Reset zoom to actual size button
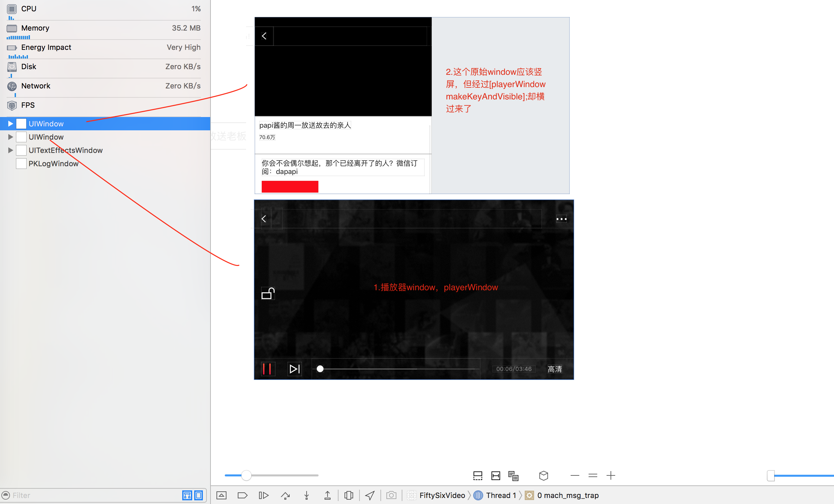834x504 pixels. (x=593, y=475)
